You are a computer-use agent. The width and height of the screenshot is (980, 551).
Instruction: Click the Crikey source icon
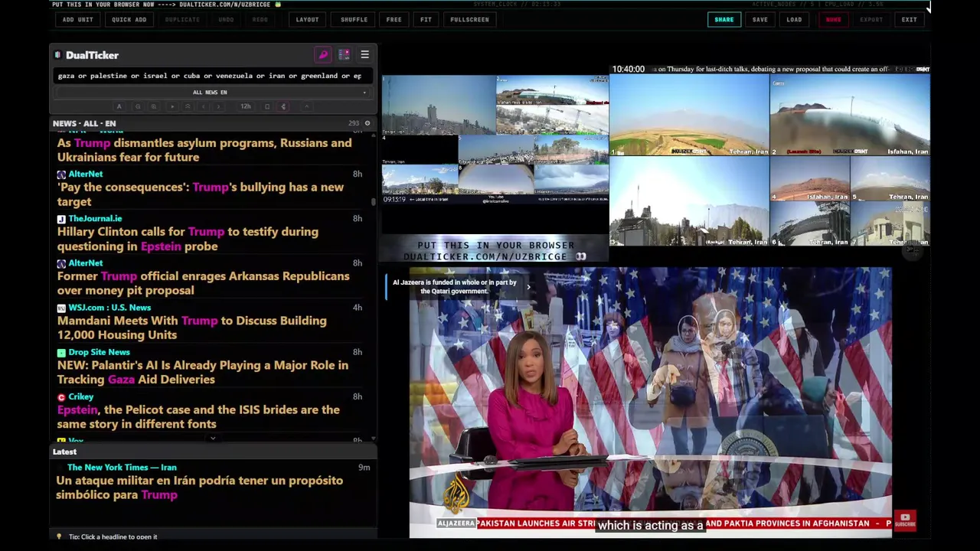pos(61,397)
